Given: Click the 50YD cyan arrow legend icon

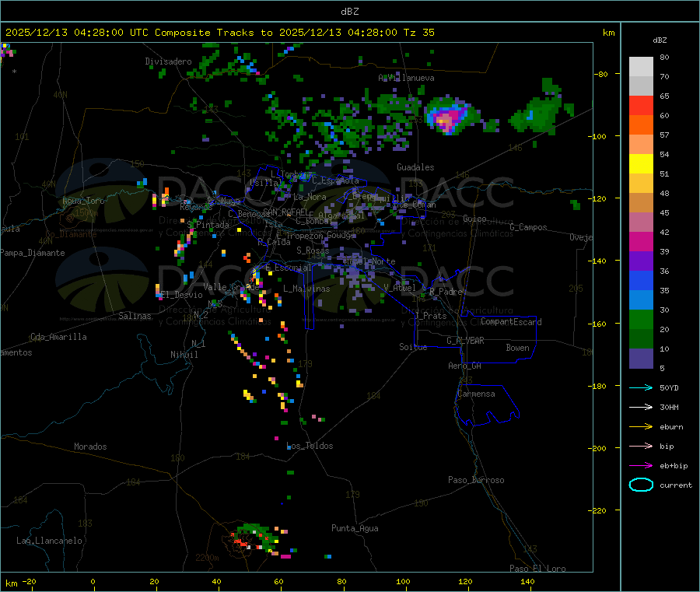Looking at the screenshot, I should coord(641,387).
